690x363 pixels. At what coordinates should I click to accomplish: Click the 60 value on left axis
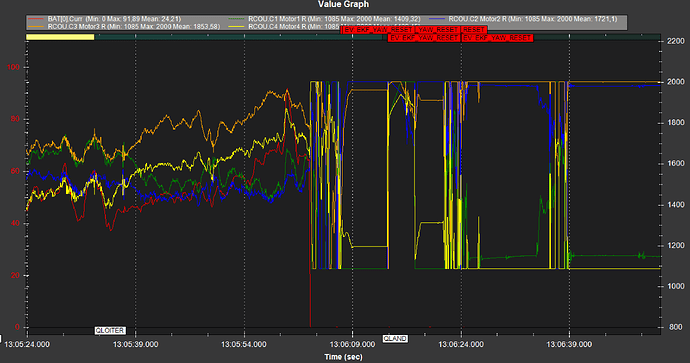click(15, 171)
